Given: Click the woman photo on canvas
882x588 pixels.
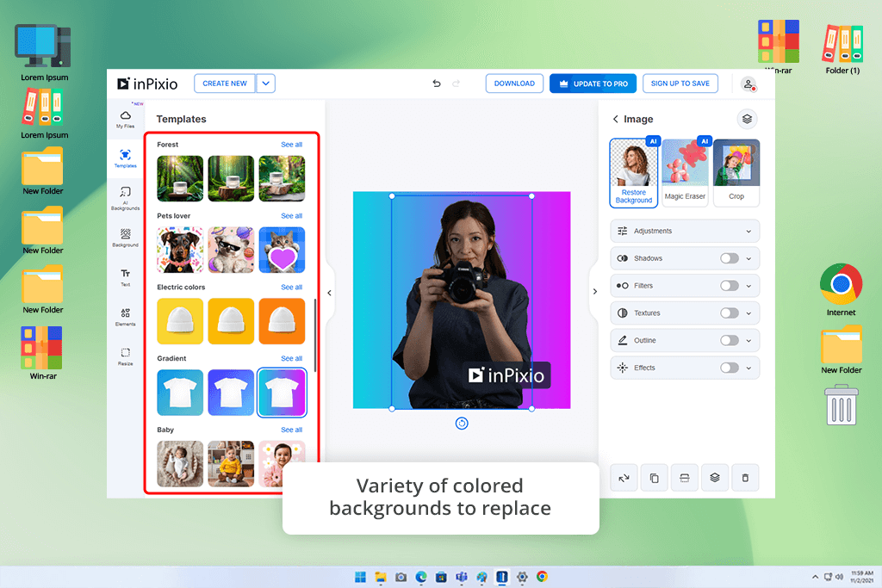Looking at the screenshot, I should pyautogui.click(x=462, y=302).
